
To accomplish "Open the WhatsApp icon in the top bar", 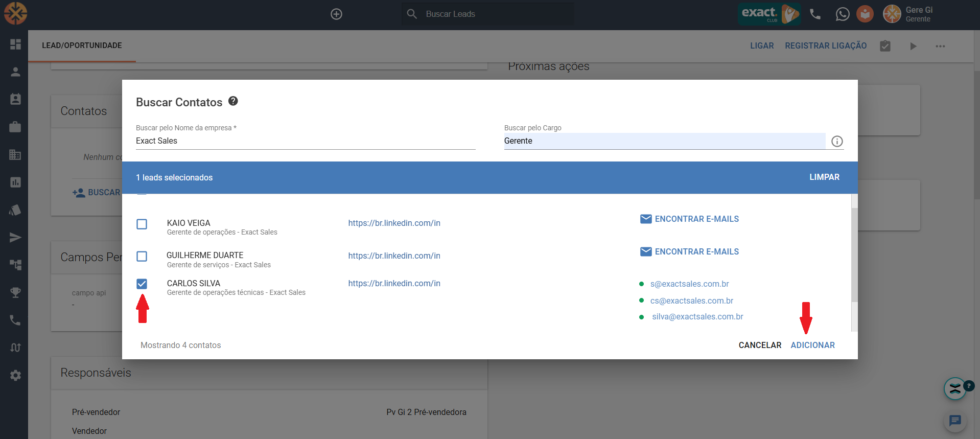I will (843, 14).
